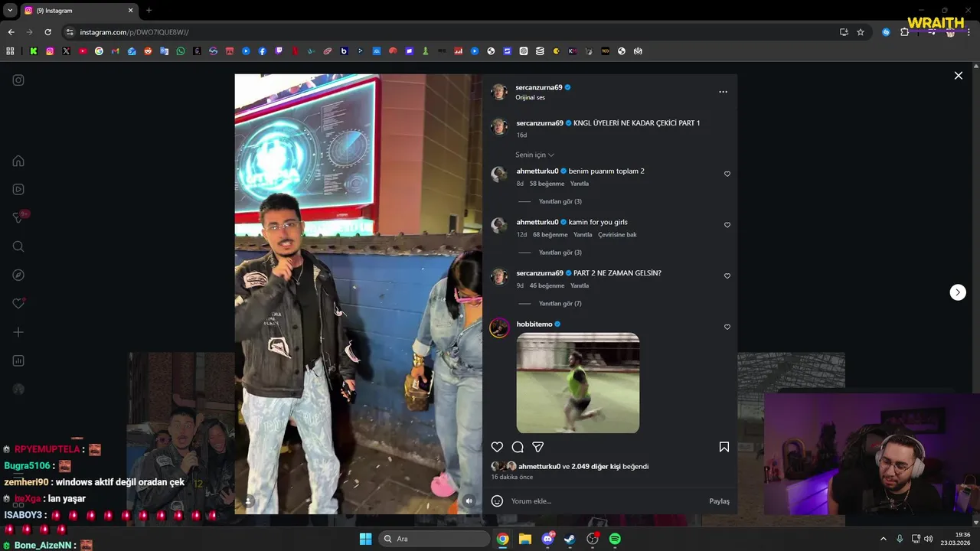Open Notifications heart in Instagram sidebar
The height and width of the screenshot is (551, 980).
(18, 304)
